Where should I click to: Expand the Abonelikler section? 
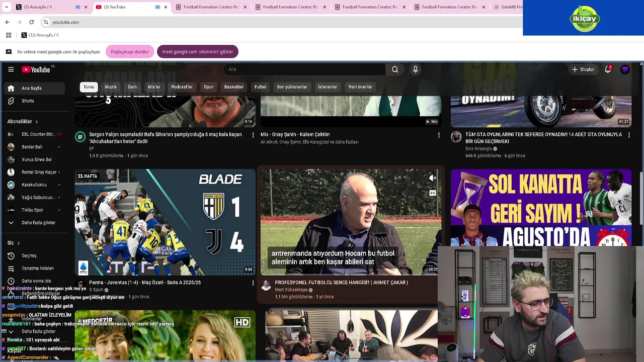[x=23, y=122]
